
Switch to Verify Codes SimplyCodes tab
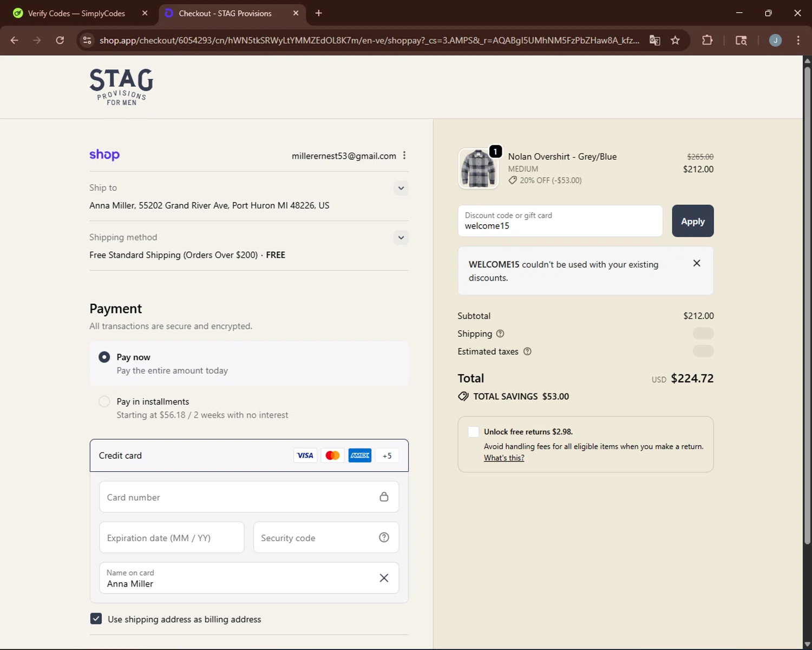(x=77, y=14)
